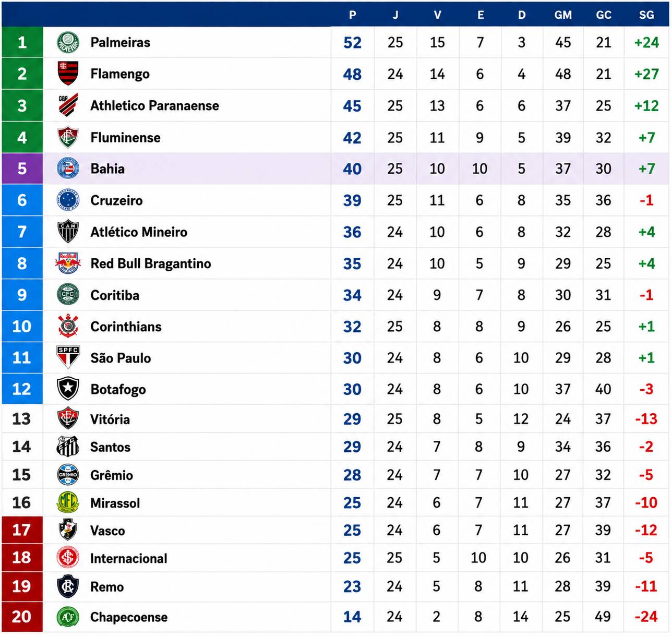
Task: Select the São Paulo crest icon
Action: tap(68, 357)
